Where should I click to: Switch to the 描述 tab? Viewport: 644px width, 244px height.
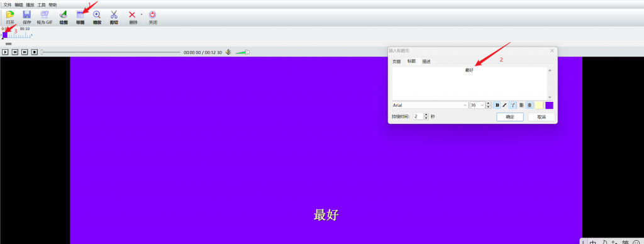tap(426, 62)
